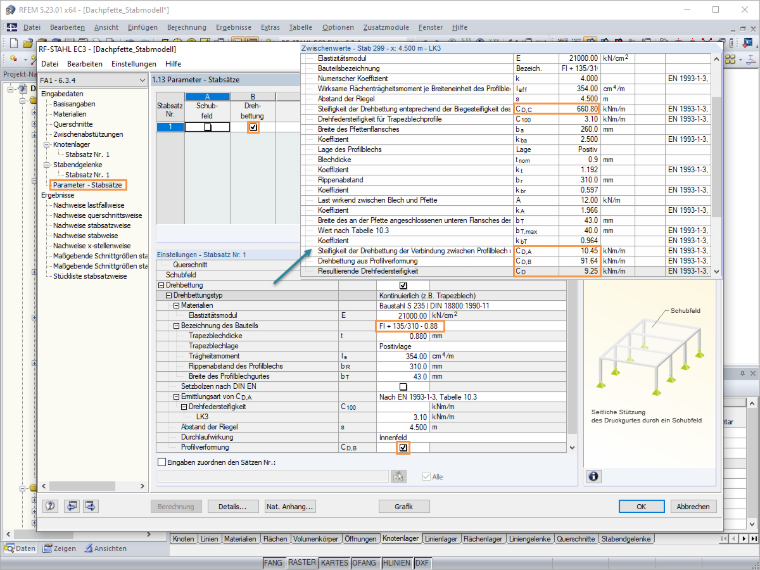Collapse the Drehbettungstyp group

click(169, 296)
